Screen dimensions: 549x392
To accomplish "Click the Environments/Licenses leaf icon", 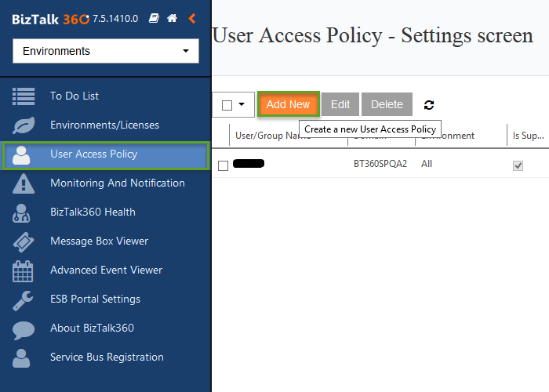I will (24, 125).
